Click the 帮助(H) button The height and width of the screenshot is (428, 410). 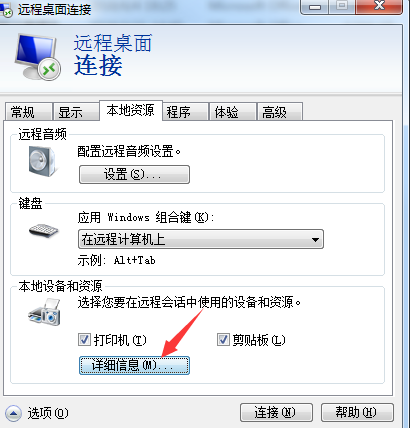click(357, 413)
